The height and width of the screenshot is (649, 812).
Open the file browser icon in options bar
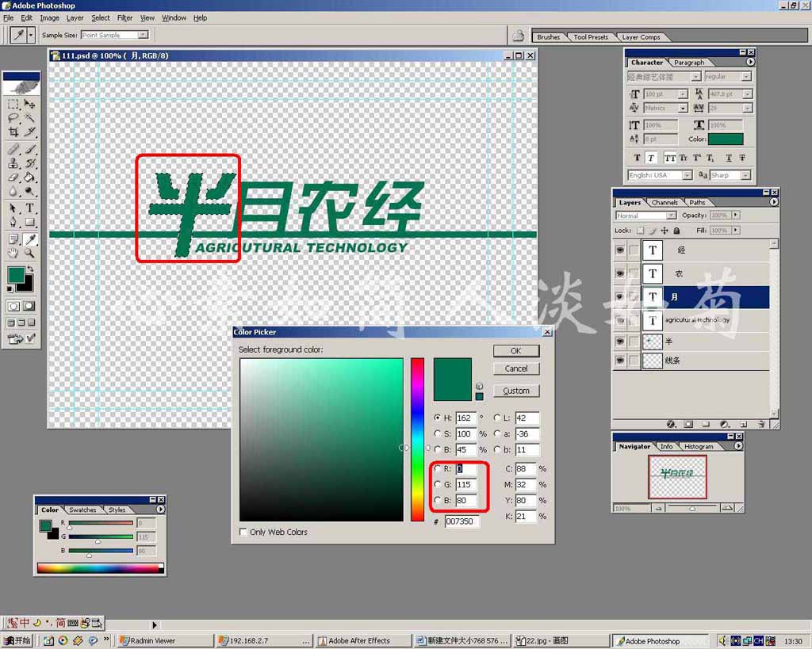[x=518, y=35]
